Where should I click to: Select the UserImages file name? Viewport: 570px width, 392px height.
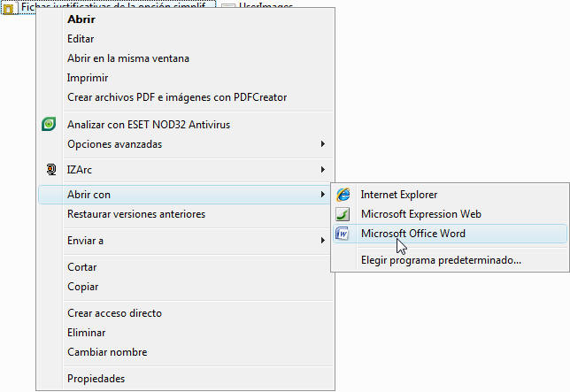pos(266,5)
